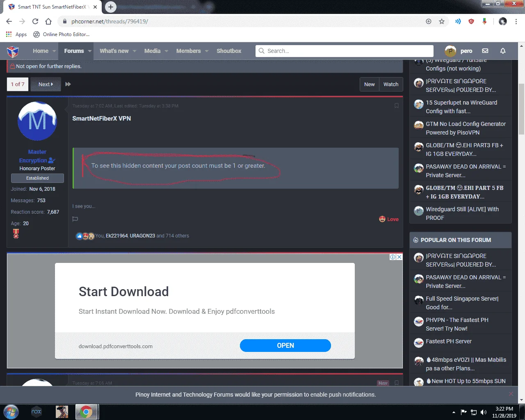Click the report flag under the post

(75, 219)
